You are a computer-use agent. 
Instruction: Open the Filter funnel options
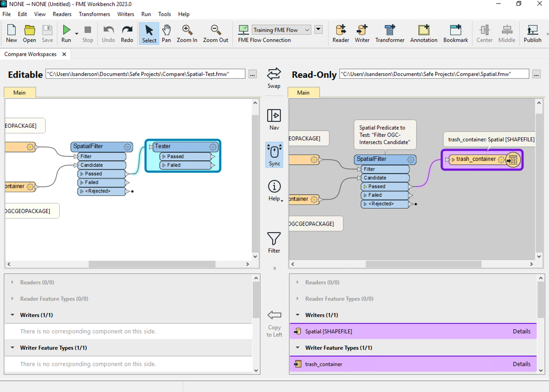(274, 243)
